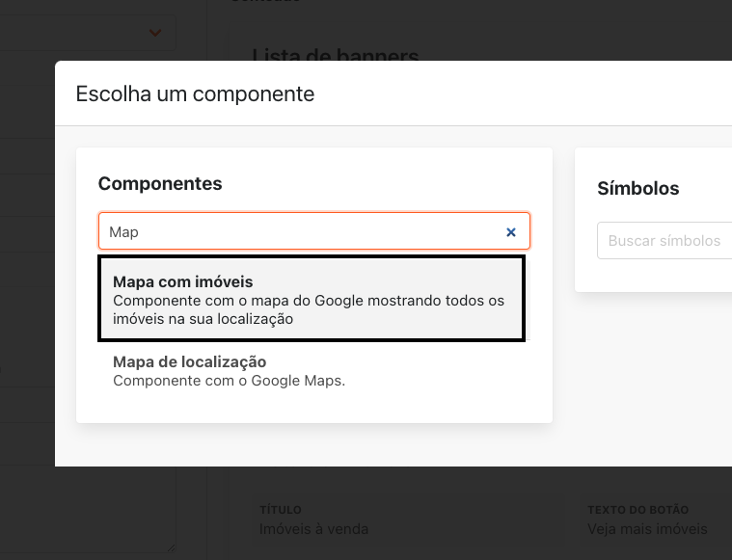Click the 'Veja mais imóveis' button text value
The image size is (732, 560).
point(647,528)
